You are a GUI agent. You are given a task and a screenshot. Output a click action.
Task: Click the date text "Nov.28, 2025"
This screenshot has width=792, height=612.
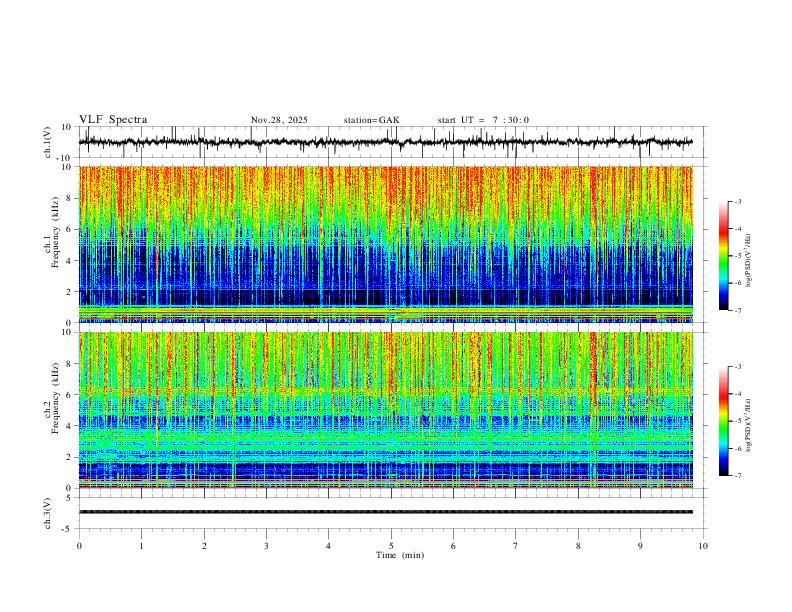(279, 120)
